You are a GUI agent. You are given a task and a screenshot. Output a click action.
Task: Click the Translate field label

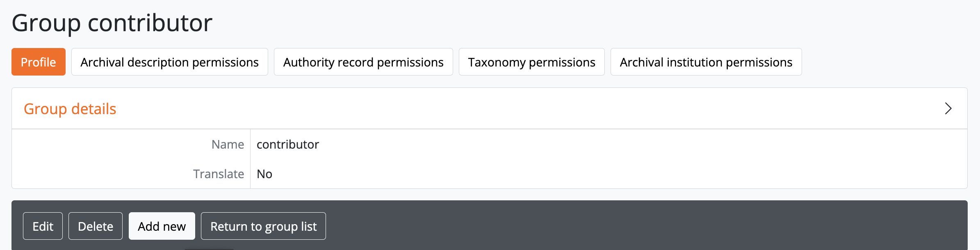click(x=219, y=174)
